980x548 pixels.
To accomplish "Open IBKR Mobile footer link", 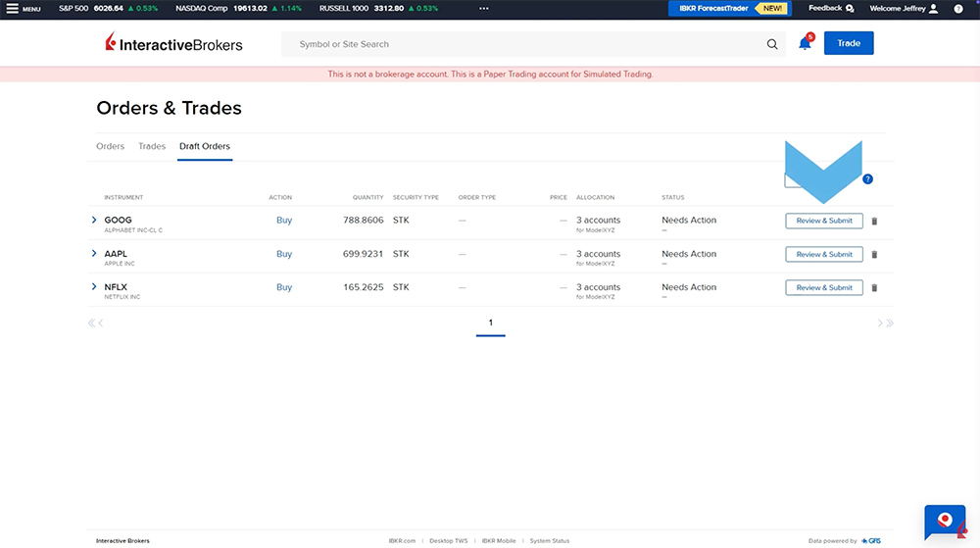I will coord(499,541).
